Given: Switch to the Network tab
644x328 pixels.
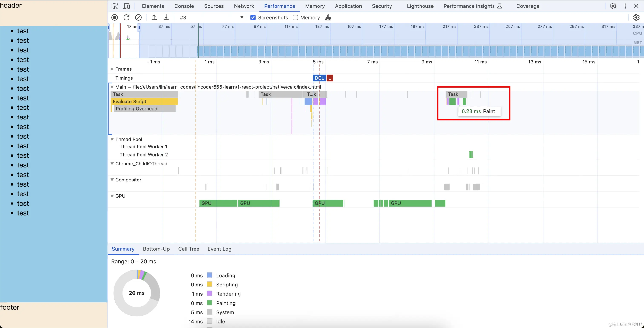Looking at the screenshot, I should pos(244,6).
